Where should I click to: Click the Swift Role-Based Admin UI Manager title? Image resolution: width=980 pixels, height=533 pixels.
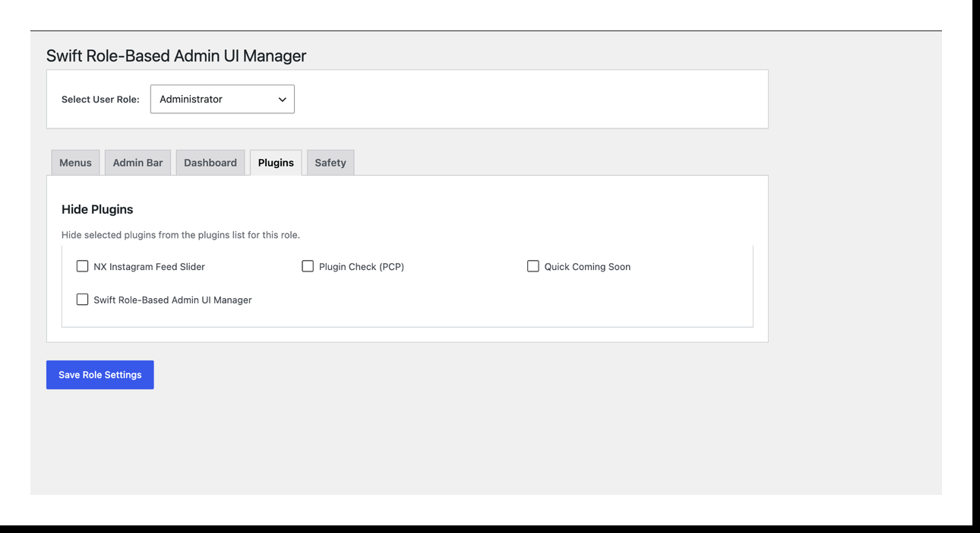pos(175,56)
